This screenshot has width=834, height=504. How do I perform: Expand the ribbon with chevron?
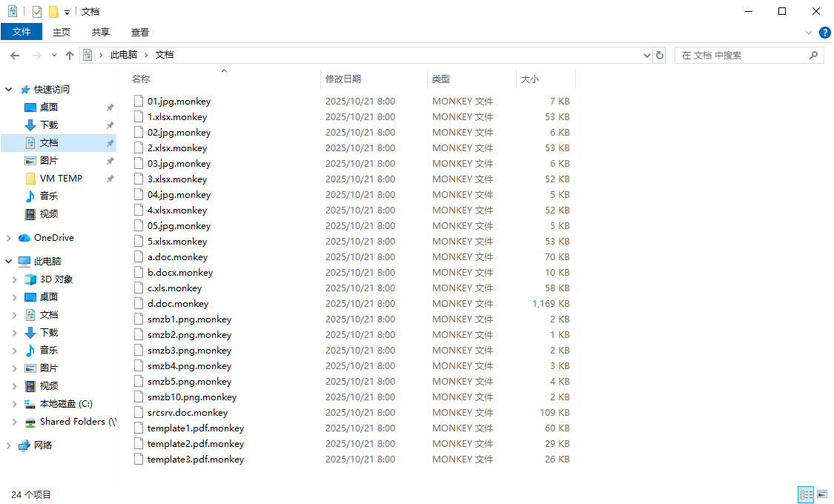point(809,33)
